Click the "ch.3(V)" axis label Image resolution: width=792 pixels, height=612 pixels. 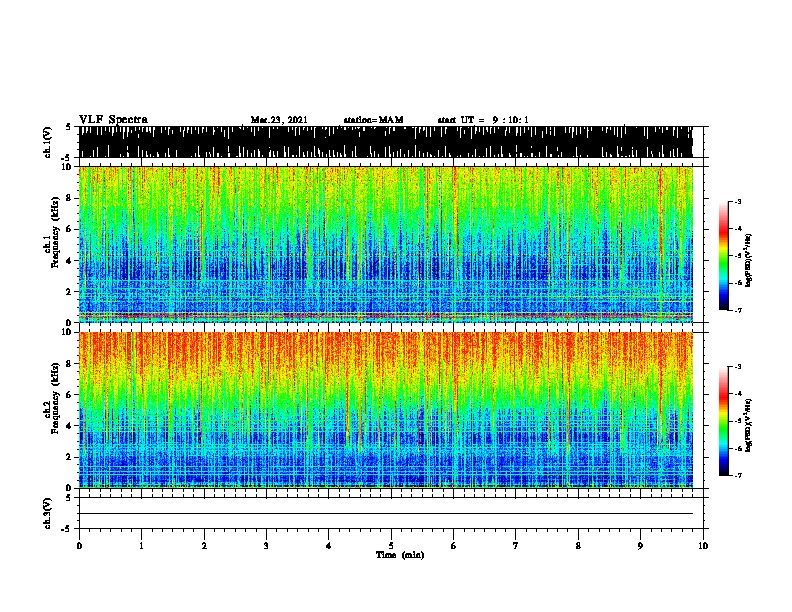click(48, 513)
